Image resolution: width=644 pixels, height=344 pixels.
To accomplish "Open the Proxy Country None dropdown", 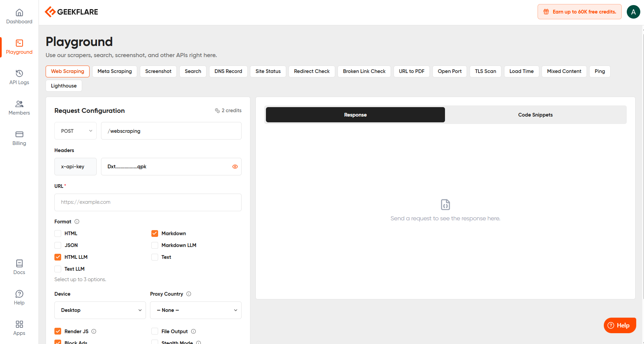I will click(x=196, y=310).
